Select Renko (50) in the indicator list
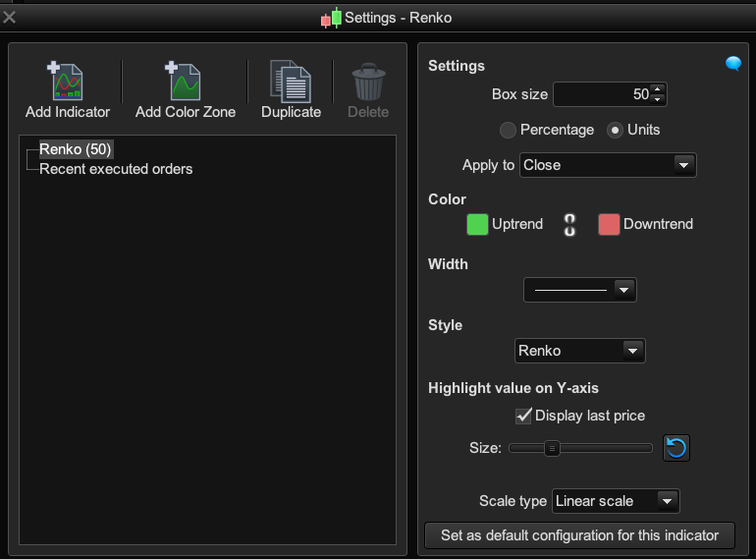This screenshot has height=559, width=756. (x=76, y=149)
